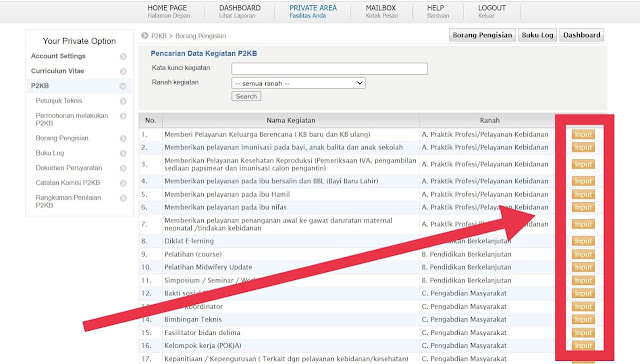Click Input for pelayanan pada ibu Hamil

[583, 194]
